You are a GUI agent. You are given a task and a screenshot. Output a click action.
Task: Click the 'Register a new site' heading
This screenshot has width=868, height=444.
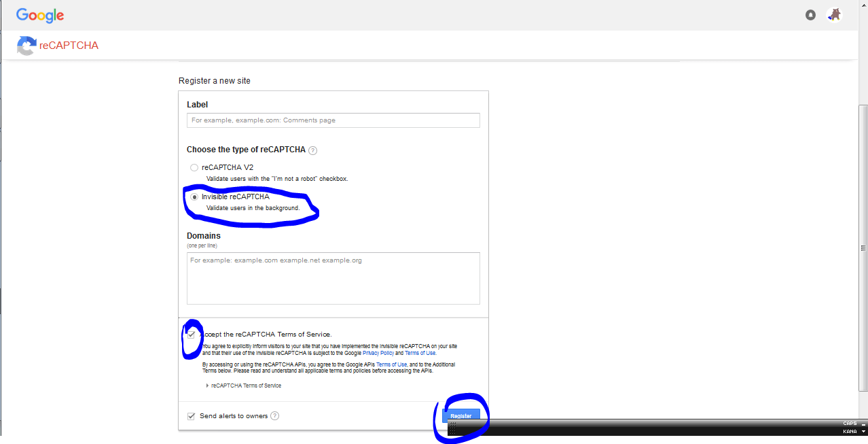[215, 81]
